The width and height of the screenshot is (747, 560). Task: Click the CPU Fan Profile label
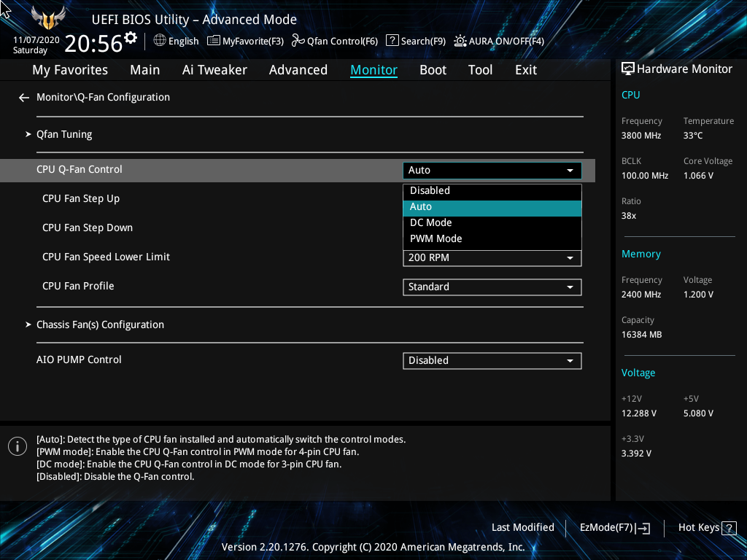[78, 286]
